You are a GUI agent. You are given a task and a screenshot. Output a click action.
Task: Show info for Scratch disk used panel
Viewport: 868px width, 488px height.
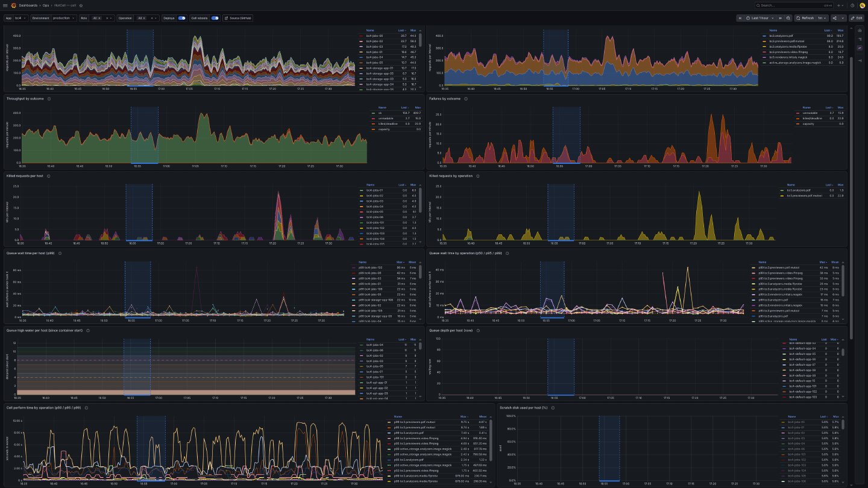tap(553, 407)
